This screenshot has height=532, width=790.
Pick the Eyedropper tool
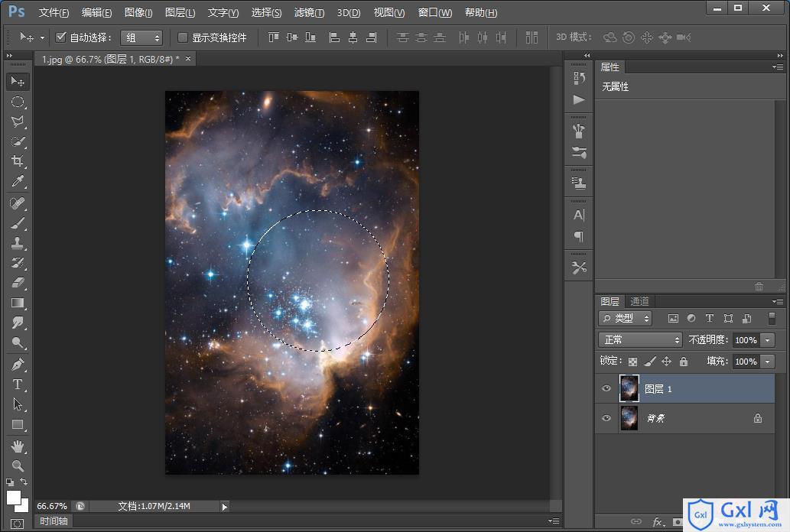[18, 181]
